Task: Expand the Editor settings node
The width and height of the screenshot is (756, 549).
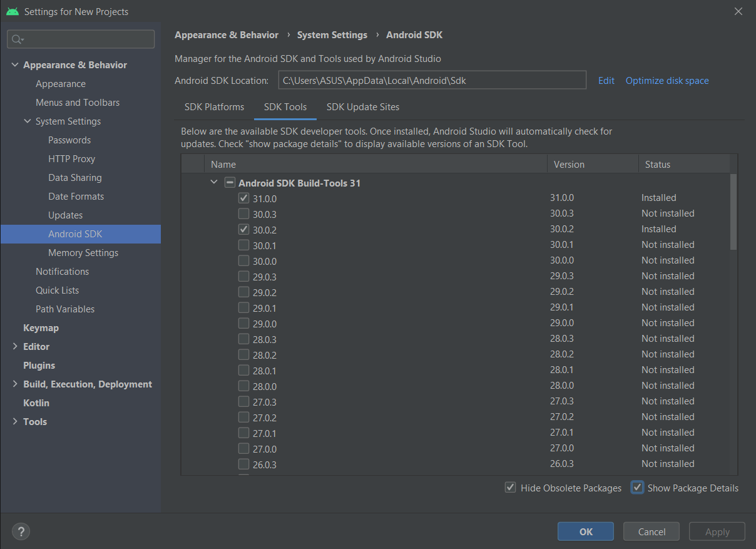Action: [15, 346]
